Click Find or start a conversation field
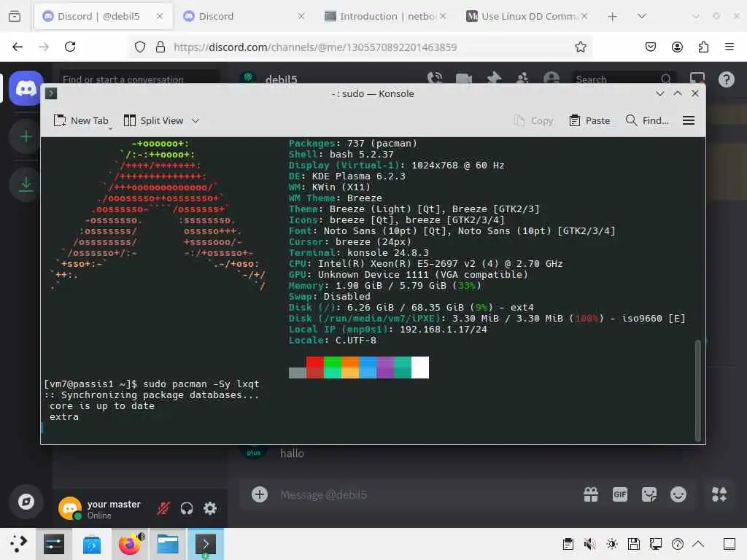Screen dimensions: 747x560 tap(139, 79)
